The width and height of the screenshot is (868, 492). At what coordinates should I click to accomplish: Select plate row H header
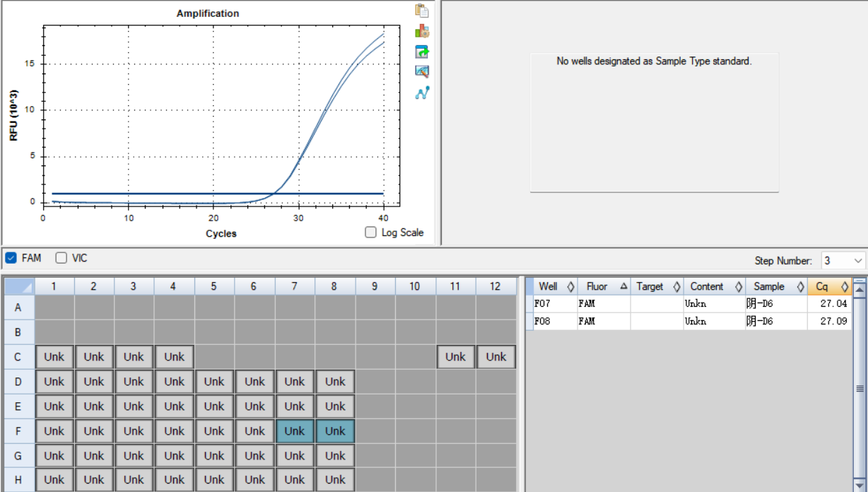pos(18,480)
